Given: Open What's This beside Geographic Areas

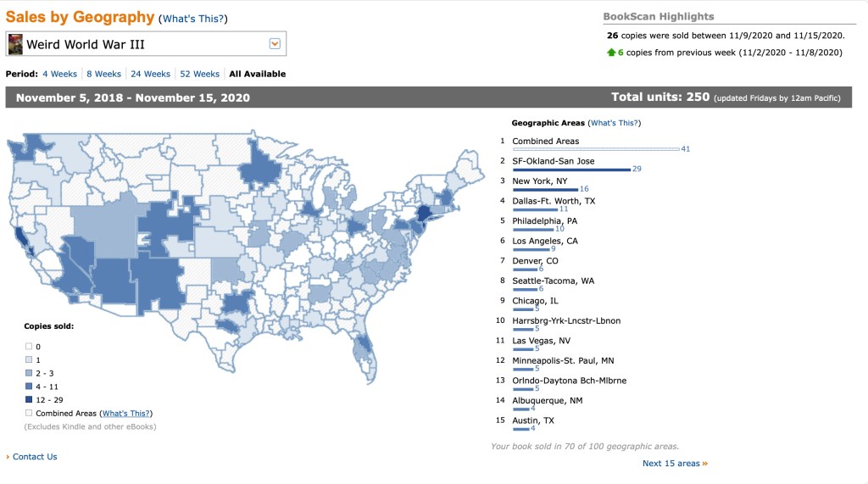Looking at the screenshot, I should 615,123.
